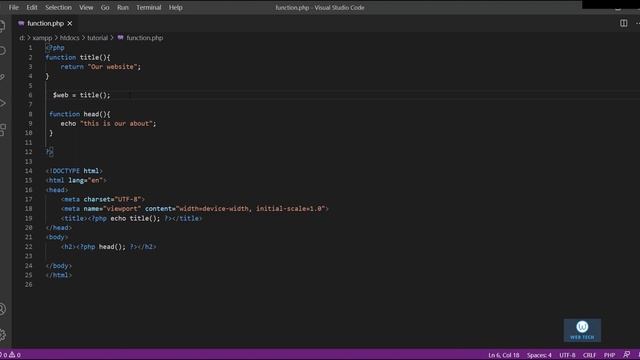This screenshot has width=640, height=360.
Task: Open the Extensions view
Action: click(x=2, y=130)
